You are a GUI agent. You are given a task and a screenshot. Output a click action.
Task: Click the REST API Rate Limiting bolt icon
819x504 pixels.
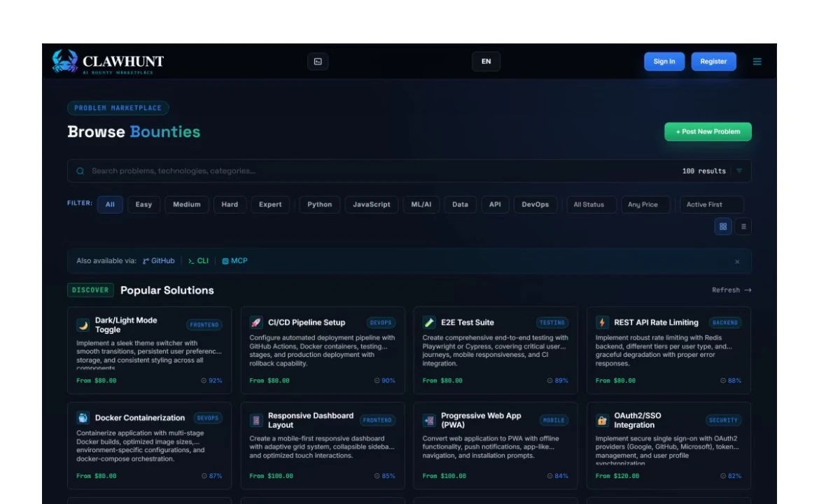coord(602,322)
